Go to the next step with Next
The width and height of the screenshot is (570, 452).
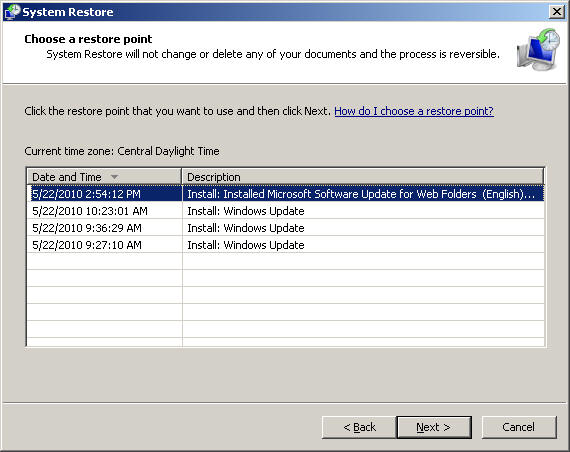tap(434, 427)
